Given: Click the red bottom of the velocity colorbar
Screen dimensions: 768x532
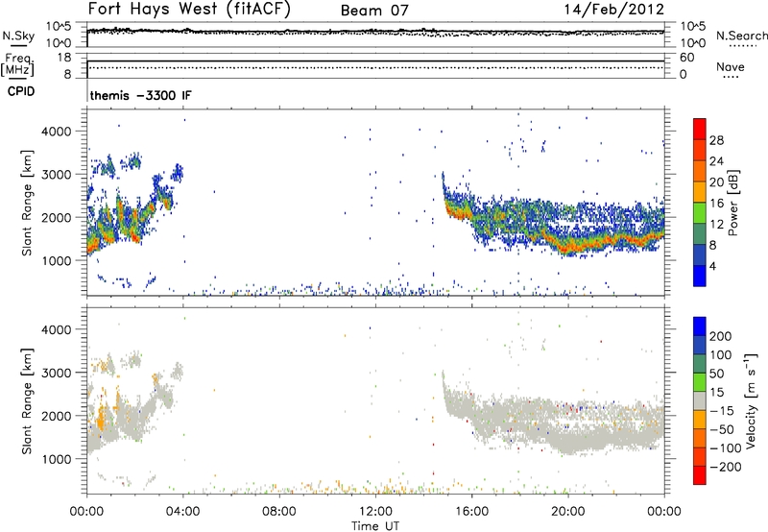Looking at the screenshot, I should tap(700, 475).
